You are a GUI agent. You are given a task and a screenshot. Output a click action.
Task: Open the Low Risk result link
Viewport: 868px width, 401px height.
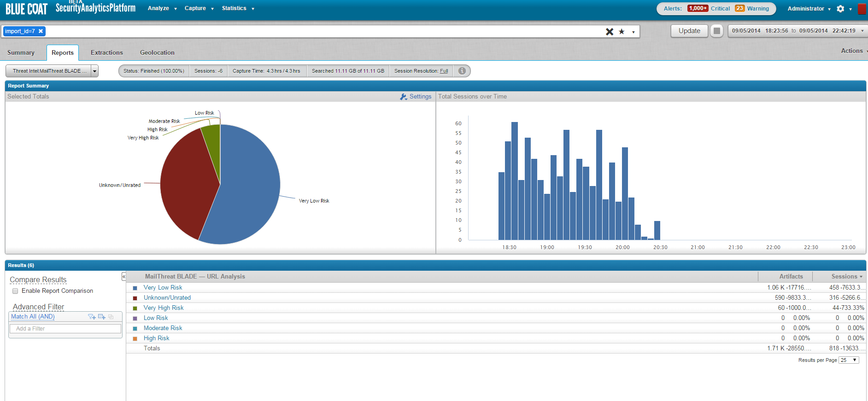coord(156,318)
